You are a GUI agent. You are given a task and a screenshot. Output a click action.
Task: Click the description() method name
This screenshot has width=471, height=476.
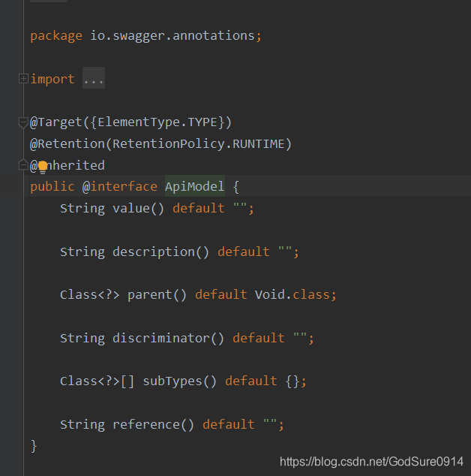(160, 252)
